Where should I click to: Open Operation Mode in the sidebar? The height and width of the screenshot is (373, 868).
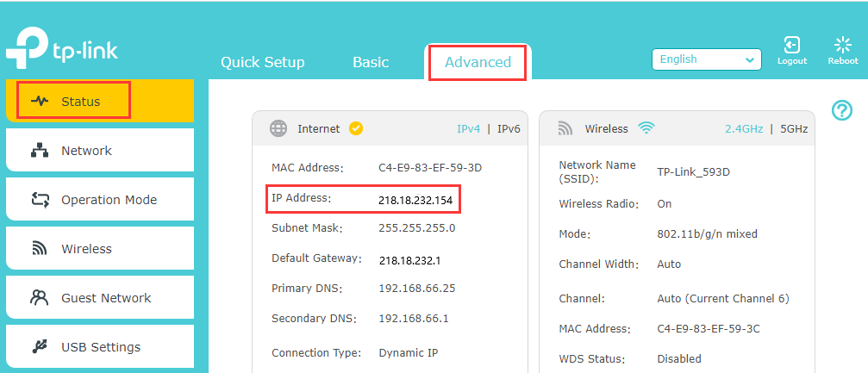(109, 200)
